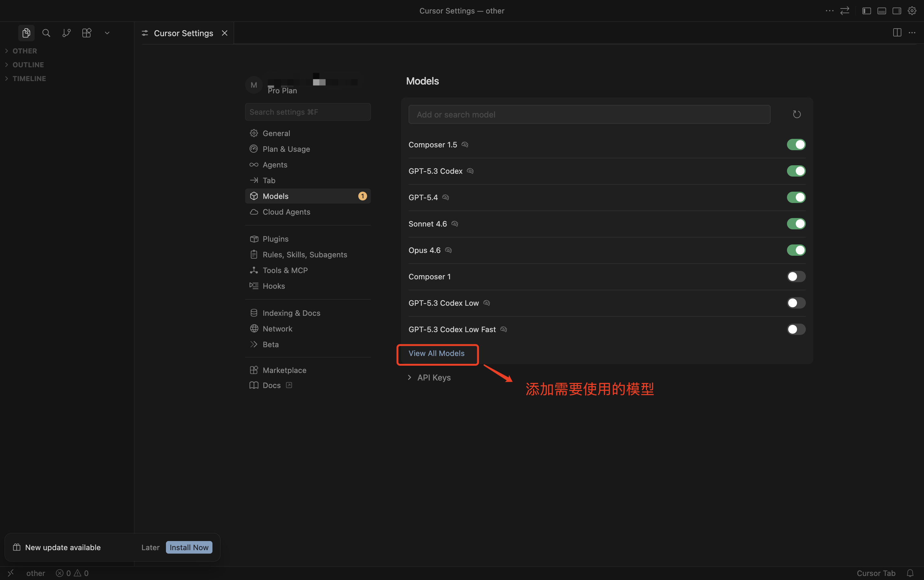
Task: Click the split editor icon
Action: point(897,33)
